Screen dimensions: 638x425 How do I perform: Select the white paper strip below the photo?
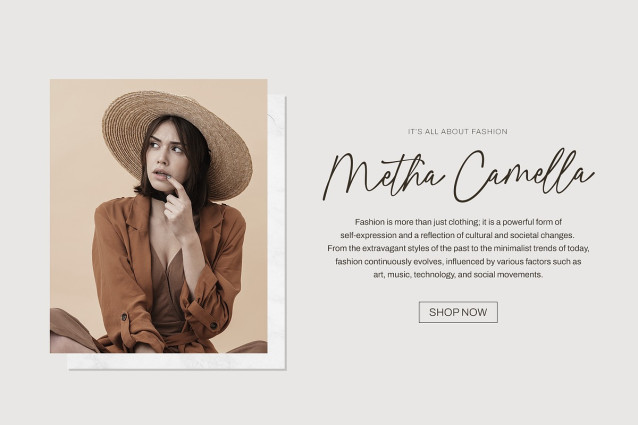[x=177, y=361]
